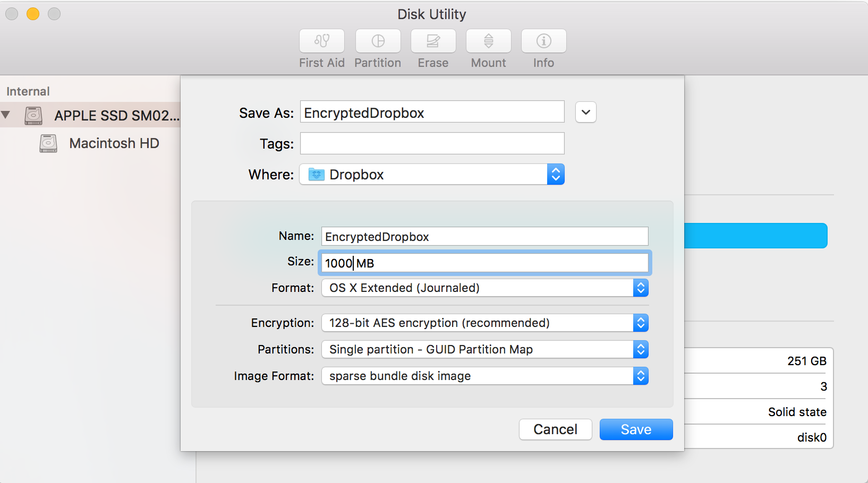Click the Partition toolbar icon

click(378, 41)
